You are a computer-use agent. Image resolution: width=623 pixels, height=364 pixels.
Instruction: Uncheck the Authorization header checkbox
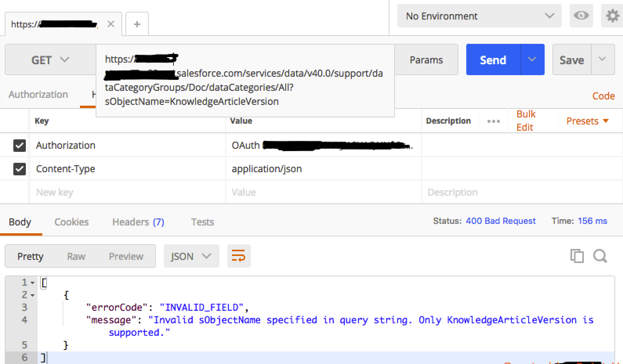coord(20,146)
